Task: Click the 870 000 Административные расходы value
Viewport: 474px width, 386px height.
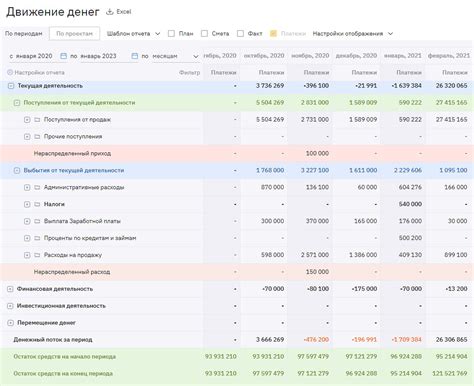Action: [x=273, y=187]
